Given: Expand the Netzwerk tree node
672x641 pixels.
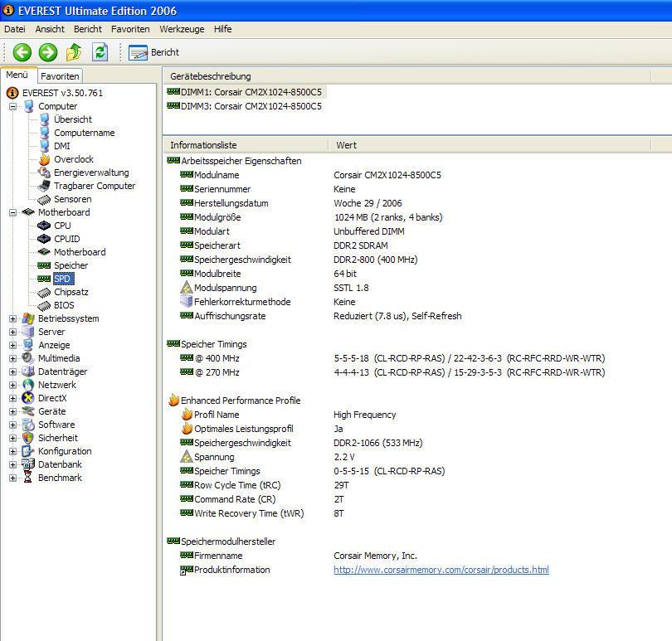Looking at the screenshot, I should click(12, 386).
